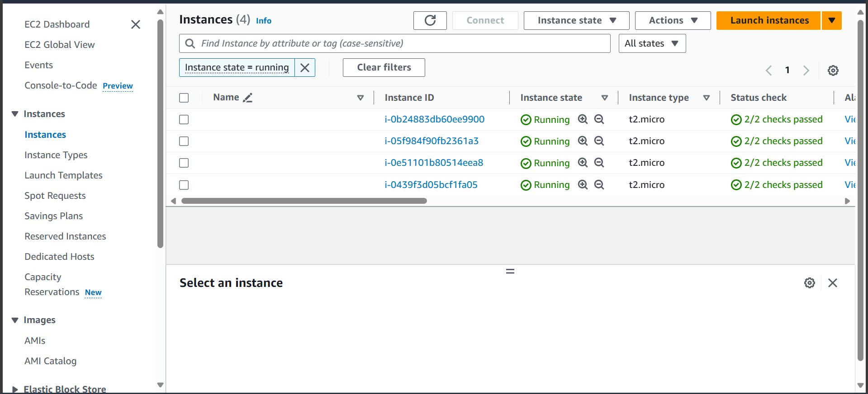Close the EC2 navigation sidebar
Image resolution: width=868 pixels, height=394 pixels.
pos(136,24)
